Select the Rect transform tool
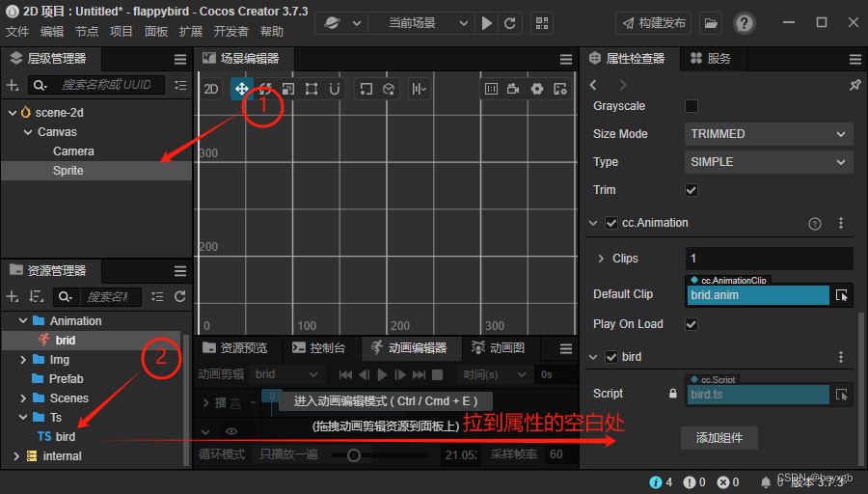 pyautogui.click(x=312, y=89)
